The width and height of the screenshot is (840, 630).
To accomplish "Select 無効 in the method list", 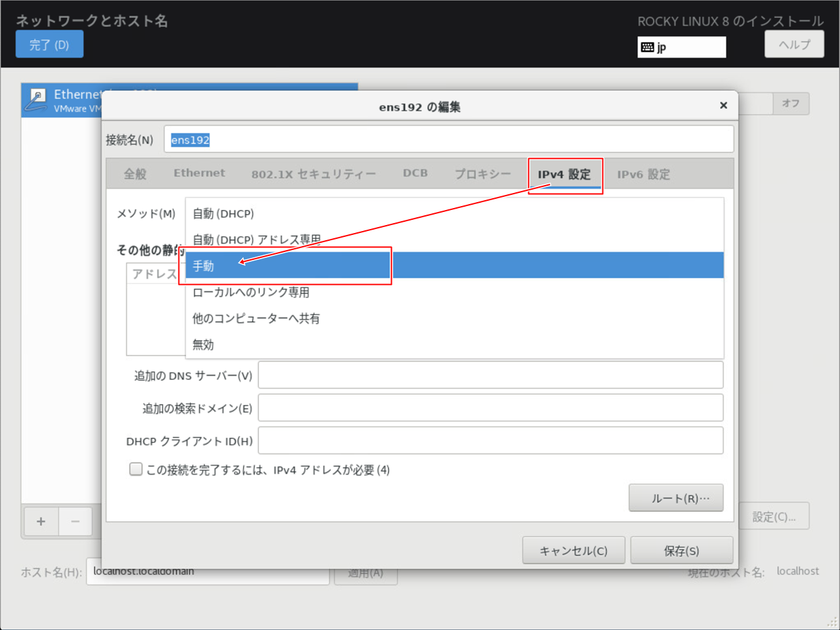I will tap(203, 345).
